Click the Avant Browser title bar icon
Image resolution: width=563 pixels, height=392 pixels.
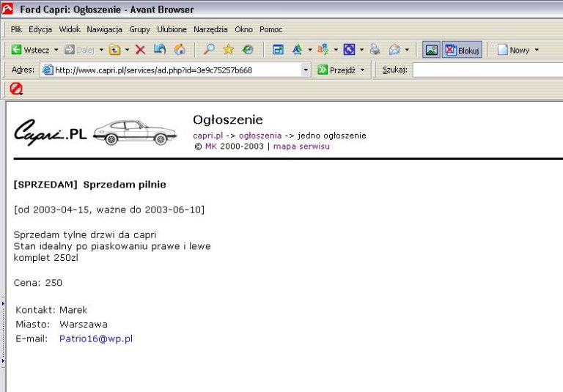point(7,9)
